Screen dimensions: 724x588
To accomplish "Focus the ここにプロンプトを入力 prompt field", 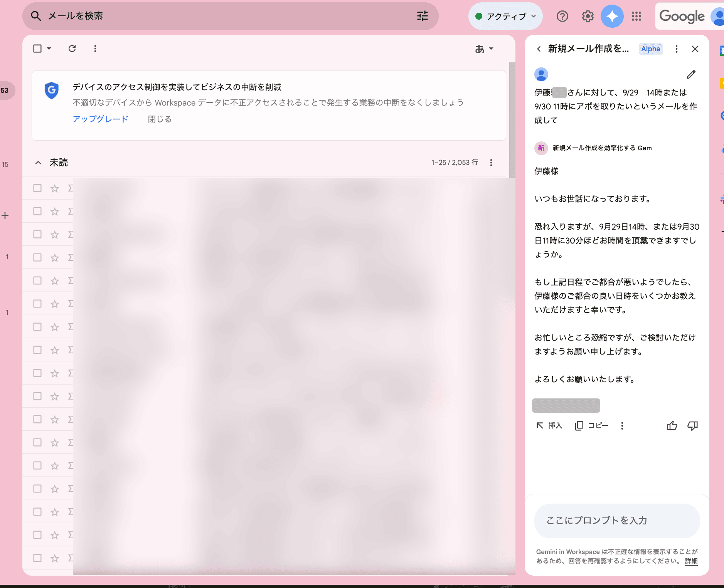I will (617, 521).
